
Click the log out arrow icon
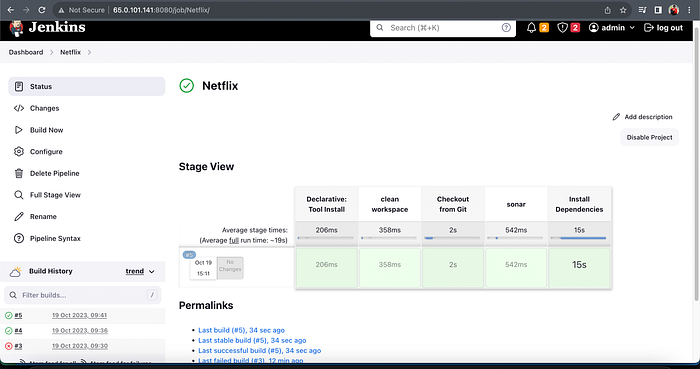click(648, 28)
